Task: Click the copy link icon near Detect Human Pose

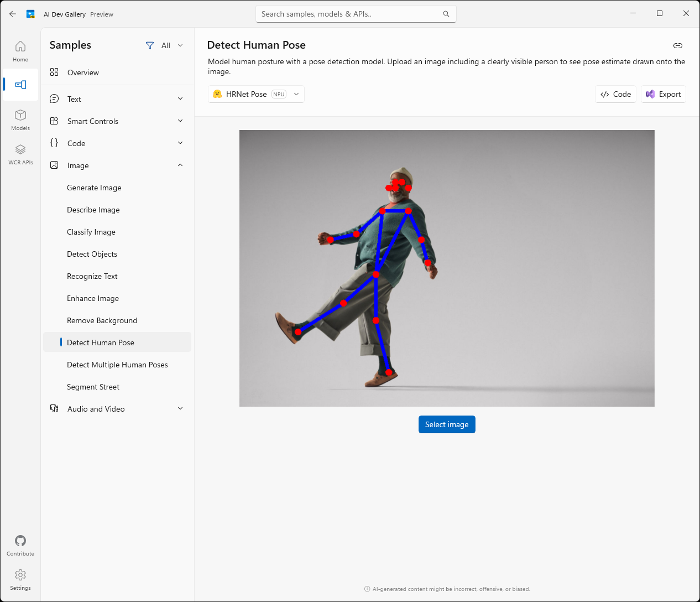Action: click(677, 46)
